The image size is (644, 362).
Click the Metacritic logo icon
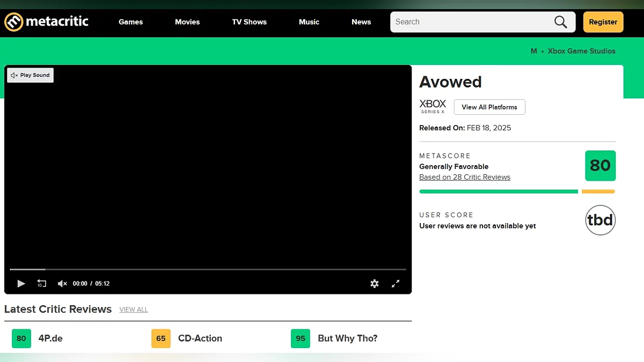click(x=14, y=22)
